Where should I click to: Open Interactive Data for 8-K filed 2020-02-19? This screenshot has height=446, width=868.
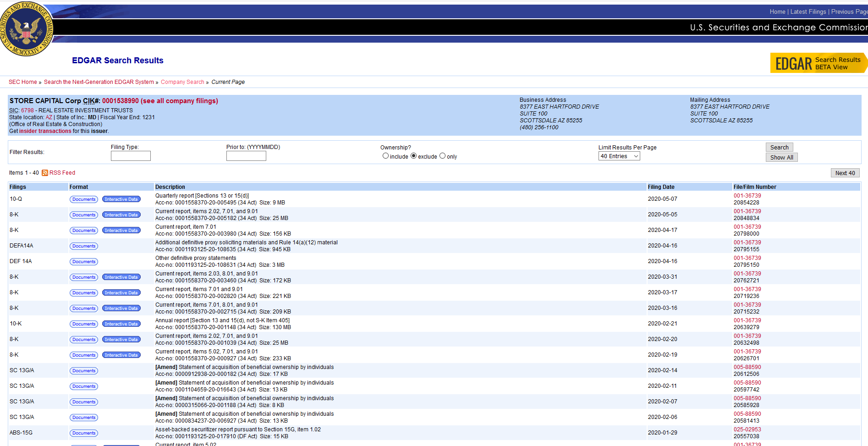pos(121,355)
